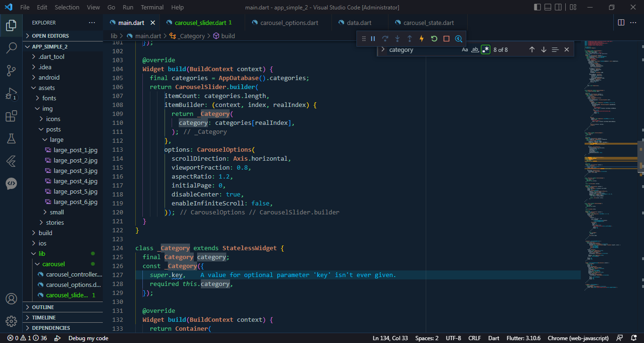Open Explorer views and more actions
The width and height of the screenshot is (644, 343).
[x=91, y=23]
